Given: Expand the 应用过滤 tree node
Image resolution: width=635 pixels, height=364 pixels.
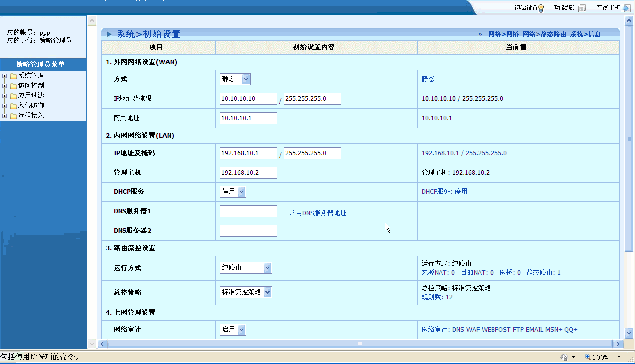Looking at the screenshot, I should click(5, 96).
